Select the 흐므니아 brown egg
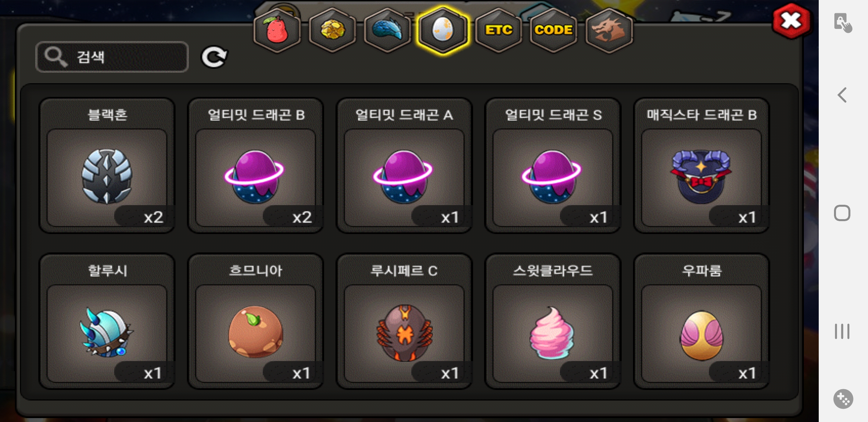The image size is (868, 422). (255, 321)
